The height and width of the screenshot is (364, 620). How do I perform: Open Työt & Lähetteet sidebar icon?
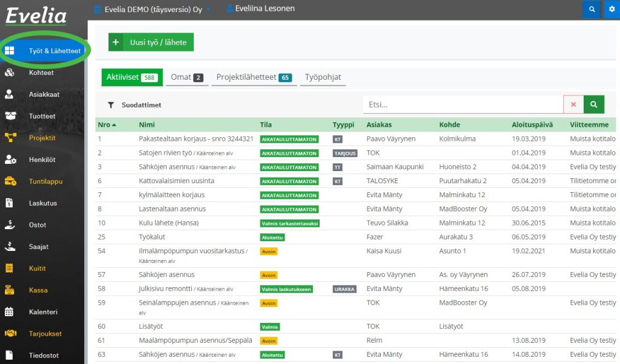(10, 51)
